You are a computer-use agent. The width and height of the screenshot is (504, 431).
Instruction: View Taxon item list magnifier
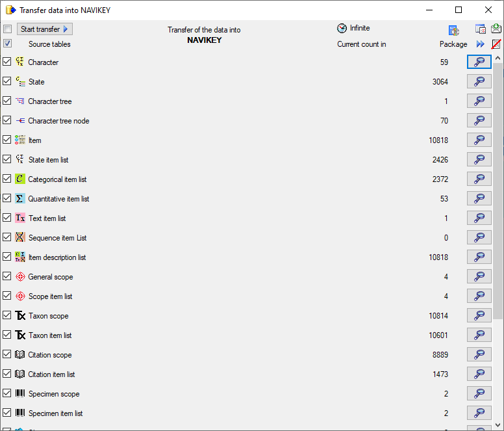pyautogui.click(x=479, y=335)
